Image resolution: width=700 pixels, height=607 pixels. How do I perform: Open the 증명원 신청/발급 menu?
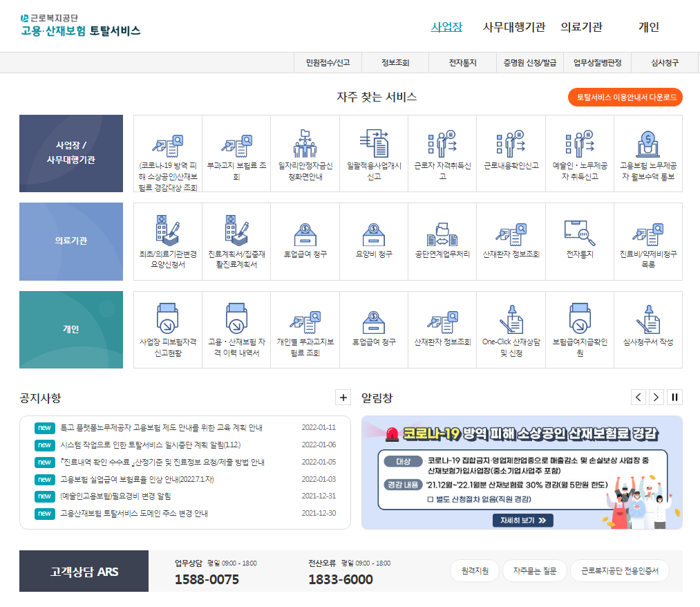point(529,62)
